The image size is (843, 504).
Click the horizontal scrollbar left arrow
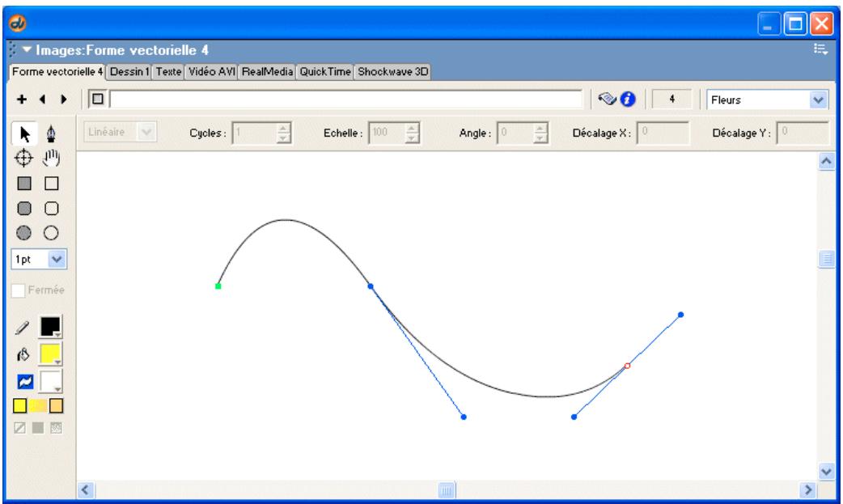85,489
